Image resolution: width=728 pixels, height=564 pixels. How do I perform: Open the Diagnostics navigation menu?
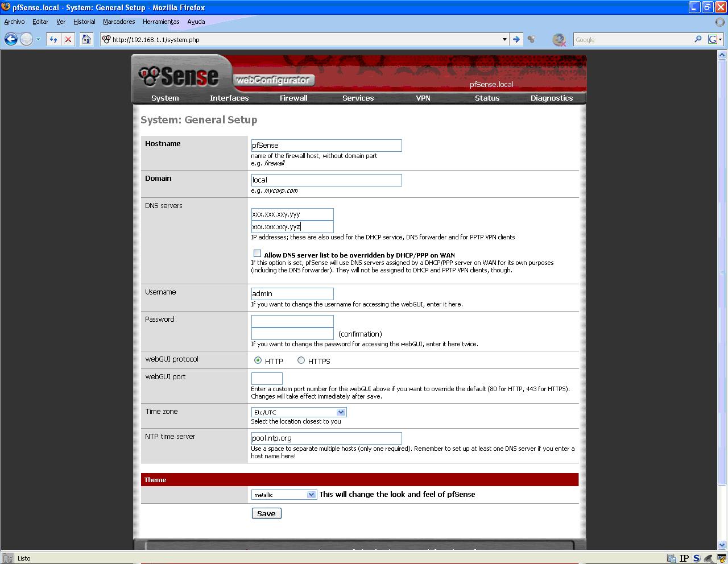552,98
